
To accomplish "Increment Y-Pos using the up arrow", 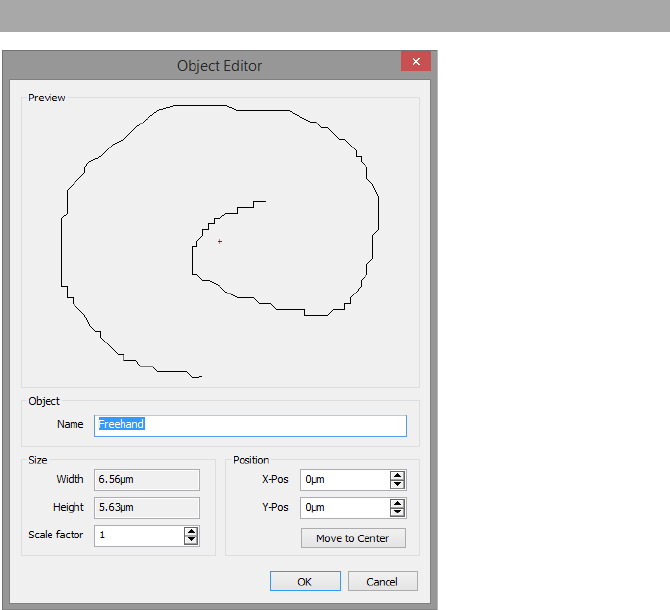I will coord(397,504).
